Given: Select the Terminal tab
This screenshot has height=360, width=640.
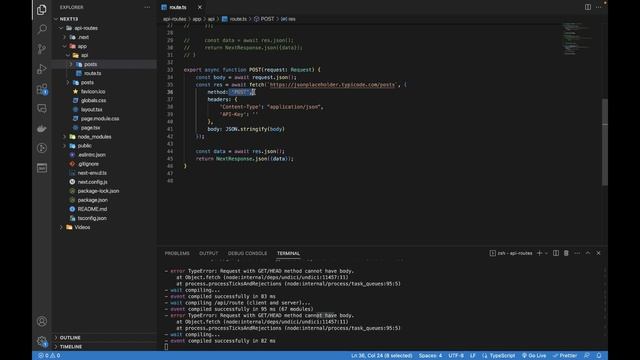Looking at the screenshot, I should pos(288,253).
